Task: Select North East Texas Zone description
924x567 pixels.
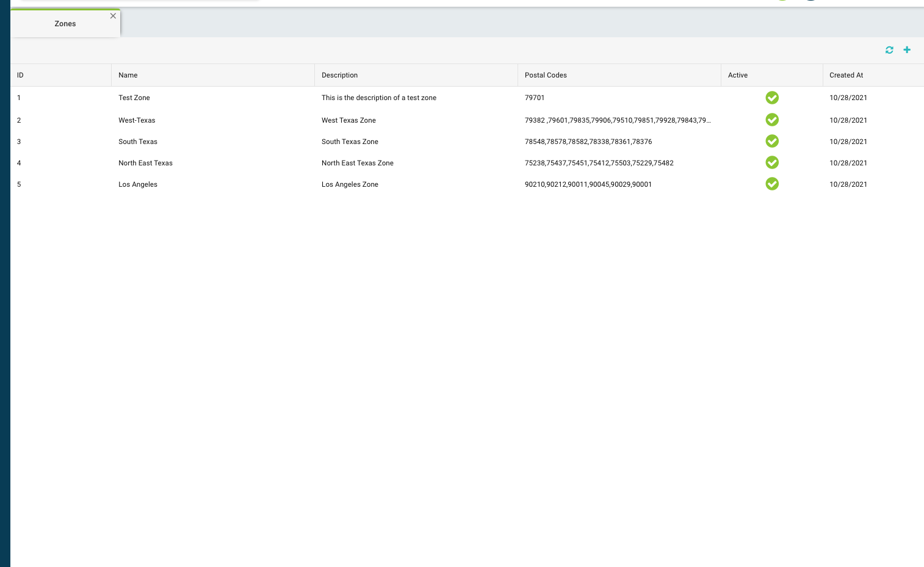Action: (357, 163)
